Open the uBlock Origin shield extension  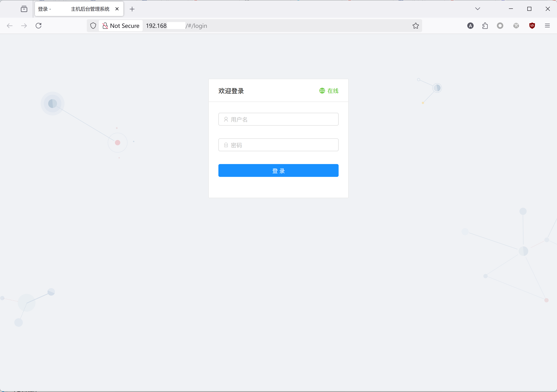point(532,26)
